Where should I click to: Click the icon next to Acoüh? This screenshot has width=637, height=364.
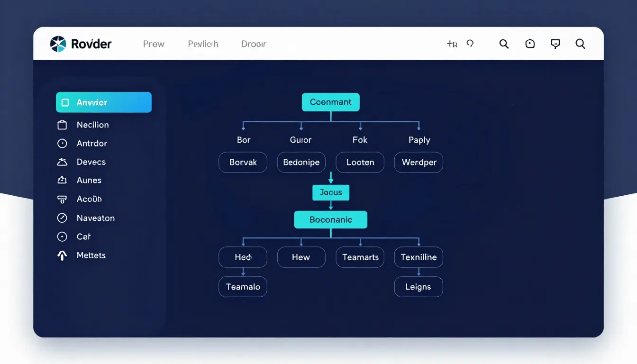point(62,199)
